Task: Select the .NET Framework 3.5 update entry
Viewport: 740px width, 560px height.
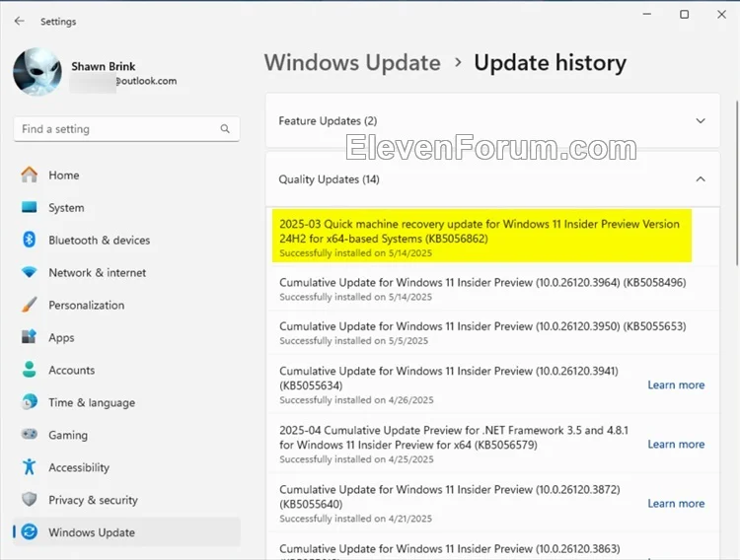Action: 492,444
